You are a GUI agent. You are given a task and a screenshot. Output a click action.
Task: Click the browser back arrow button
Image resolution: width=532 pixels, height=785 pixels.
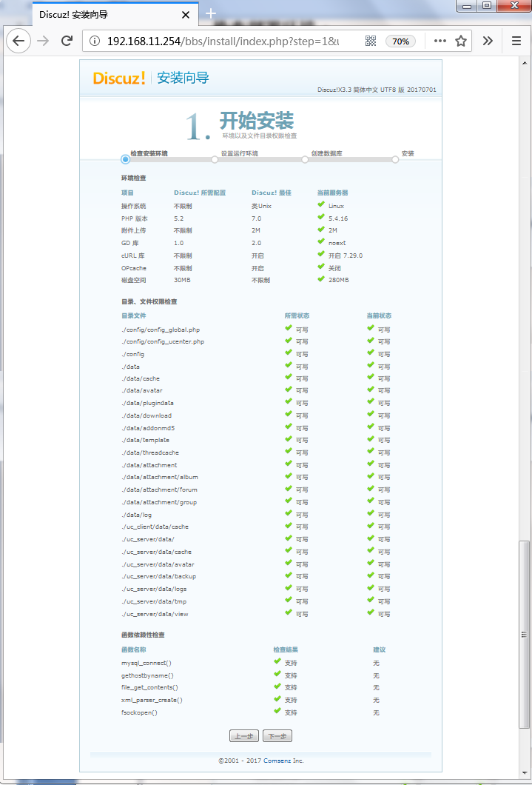18,41
